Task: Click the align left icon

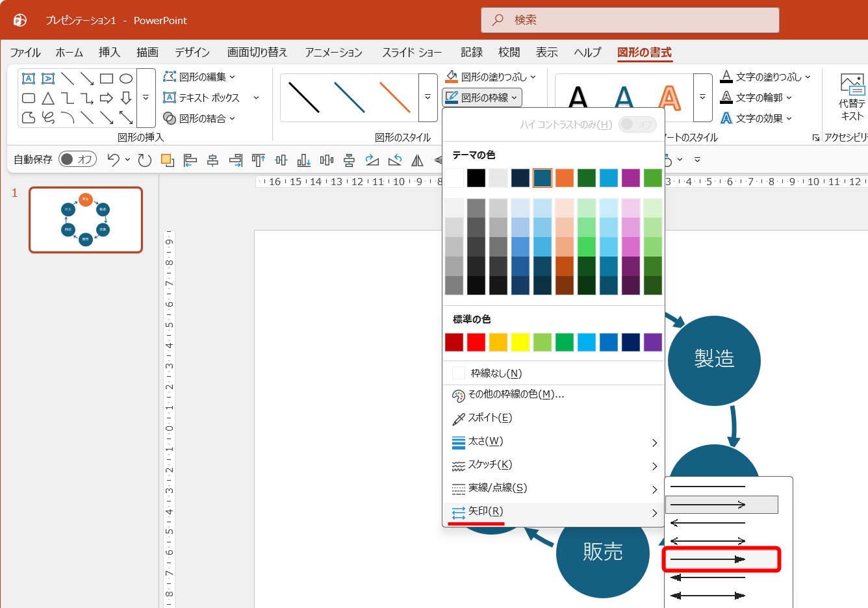Action: (190, 160)
